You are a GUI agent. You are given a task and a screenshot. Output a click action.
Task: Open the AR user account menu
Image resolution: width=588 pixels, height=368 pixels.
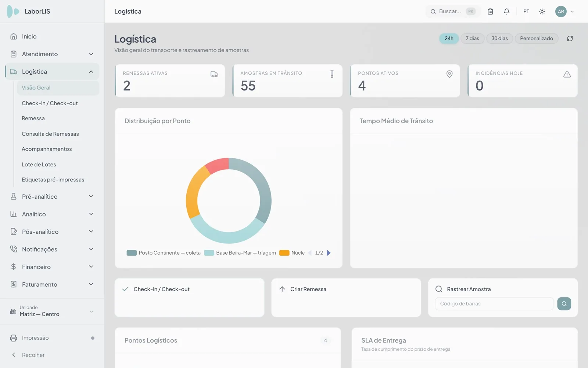[564, 11]
